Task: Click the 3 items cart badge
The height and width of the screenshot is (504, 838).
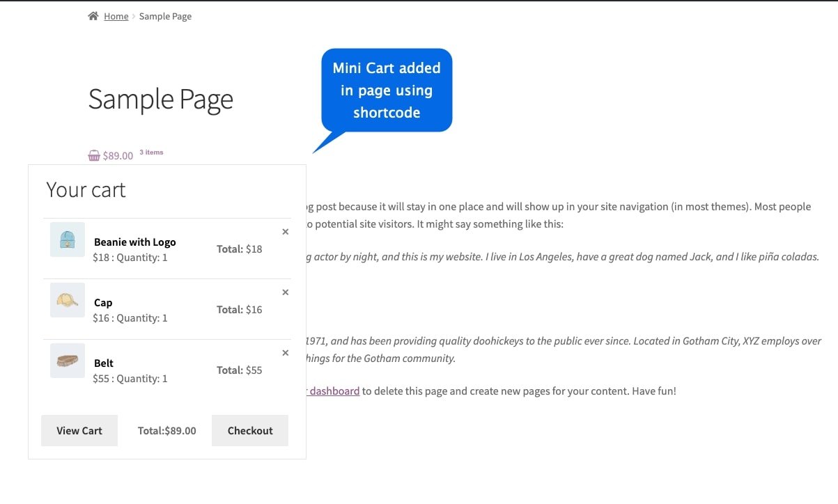Action: tap(151, 152)
